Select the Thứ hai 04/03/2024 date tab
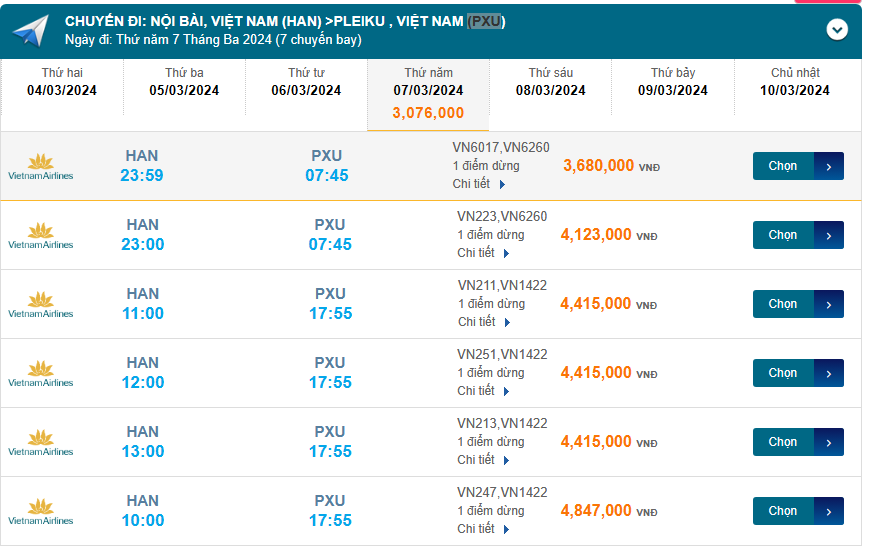 (62, 82)
